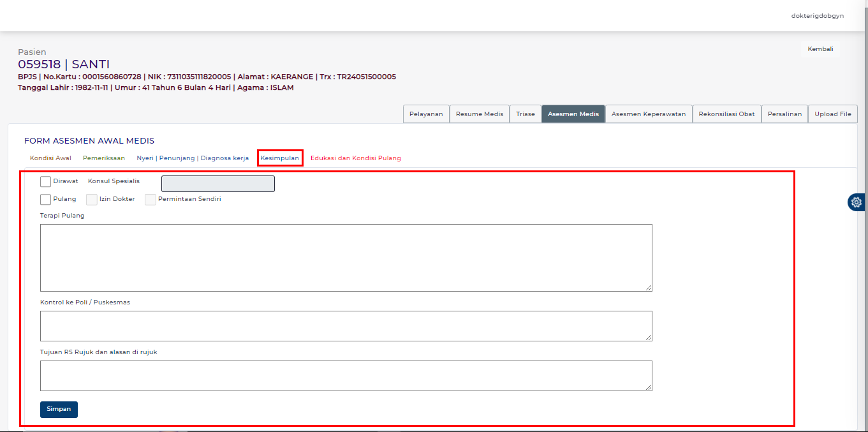Open the Resume Medis tab
Viewport: 868px width, 432px height.
point(480,114)
